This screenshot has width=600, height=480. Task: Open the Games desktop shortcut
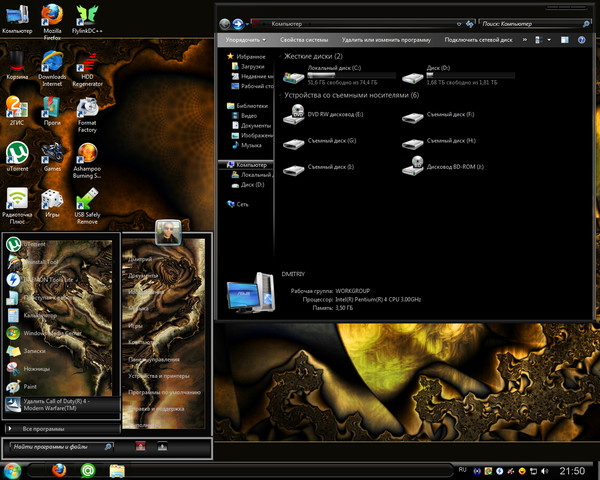[52, 157]
